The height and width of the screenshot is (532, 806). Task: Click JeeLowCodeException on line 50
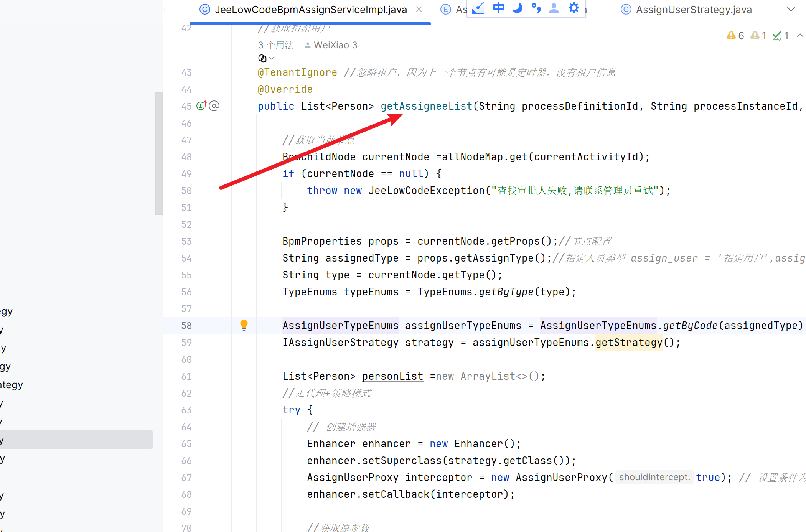(x=427, y=191)
